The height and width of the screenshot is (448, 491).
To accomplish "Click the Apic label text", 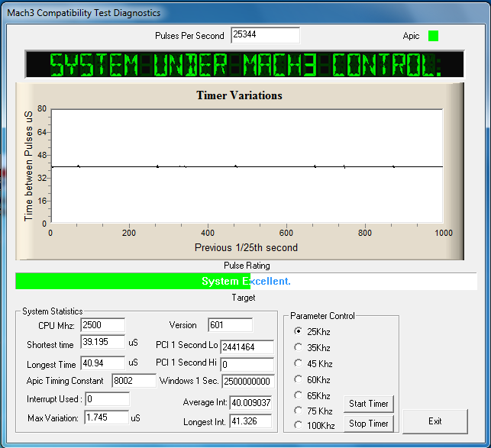I will coord(411,36).
